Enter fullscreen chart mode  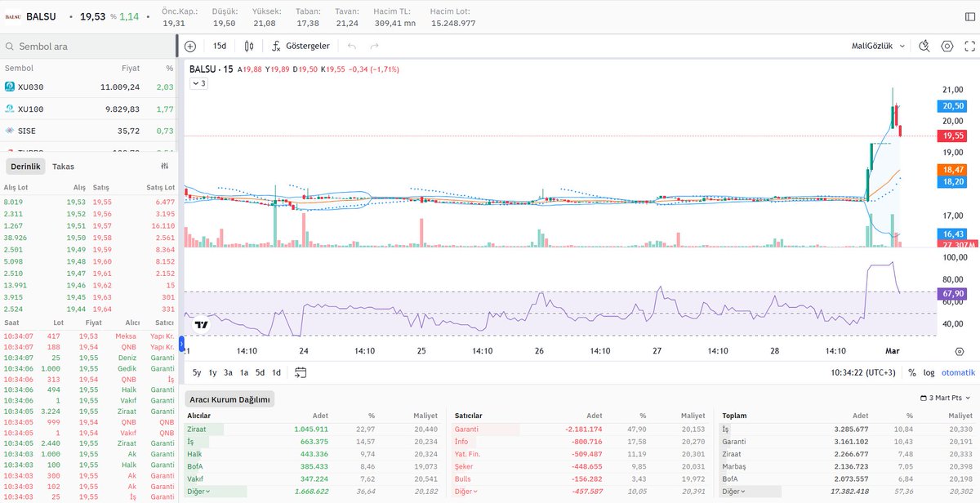coord(969,47)
